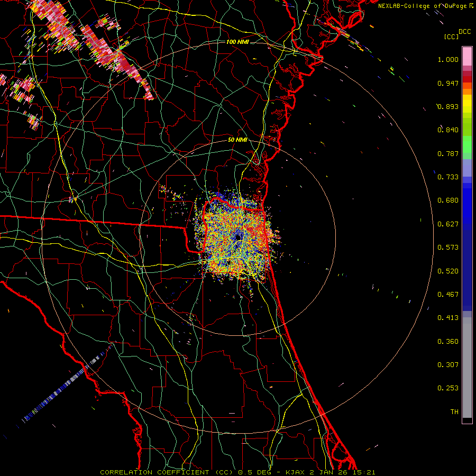
Task: Select the 0.627 scale value
Action: [448, 224]
